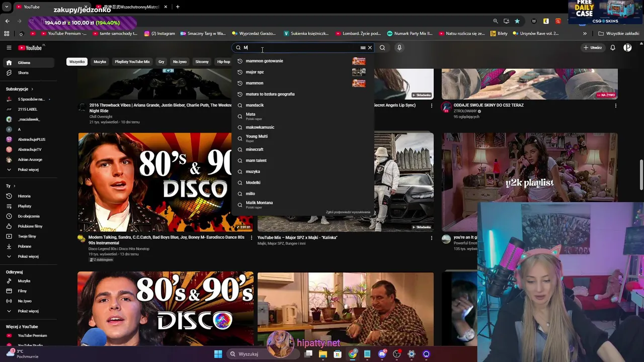Open Discord from the taskbar
This screenshot has width=644, height=362.
click(x=382, y=354)
